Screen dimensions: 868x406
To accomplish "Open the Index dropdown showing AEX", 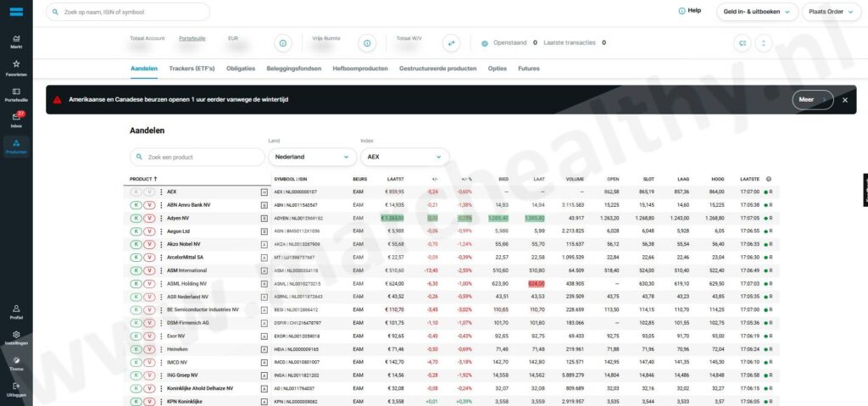I will [x=404, y=157].
